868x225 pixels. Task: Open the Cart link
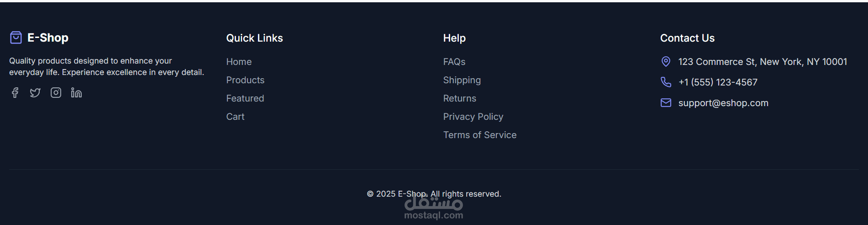235,117
